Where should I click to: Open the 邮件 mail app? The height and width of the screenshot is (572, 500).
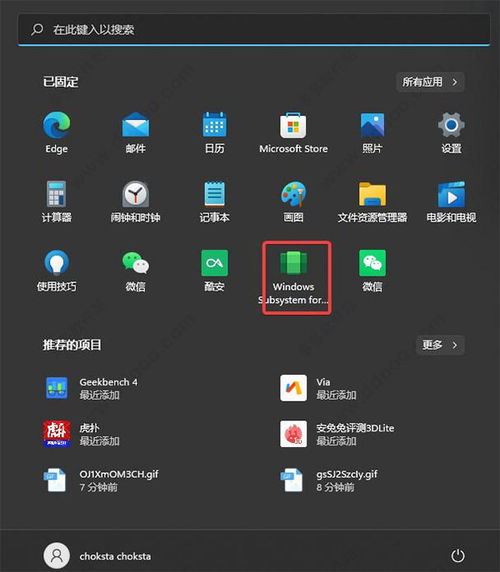135,133
